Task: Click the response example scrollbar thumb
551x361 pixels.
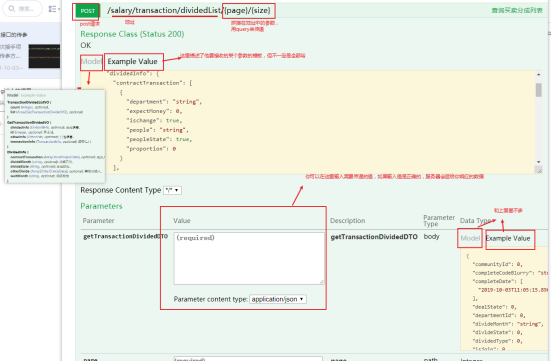Action: pyautogui.click(x=538, y=90)
